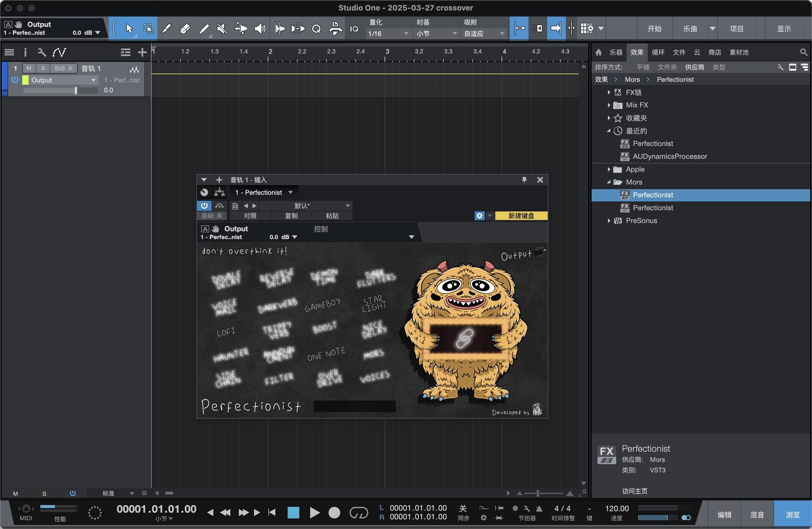Select the Arrow tool

129,28
